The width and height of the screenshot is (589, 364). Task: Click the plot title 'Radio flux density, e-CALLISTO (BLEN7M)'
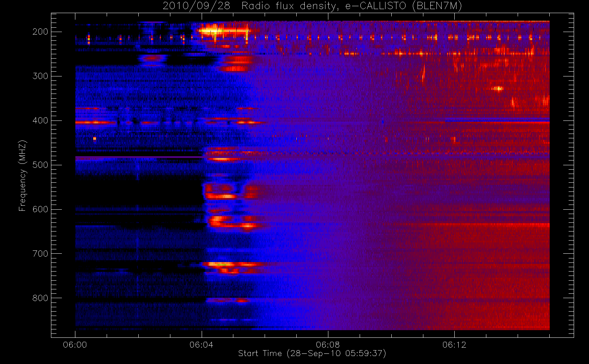point(352,6)
